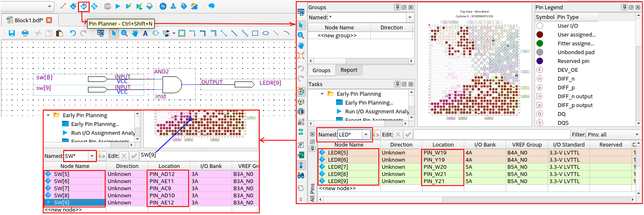The width and height of the screenshot is (644, 215).
Task: Click the binoculars Find icon in Pin Planner
Action: click(x=301, y=175)
